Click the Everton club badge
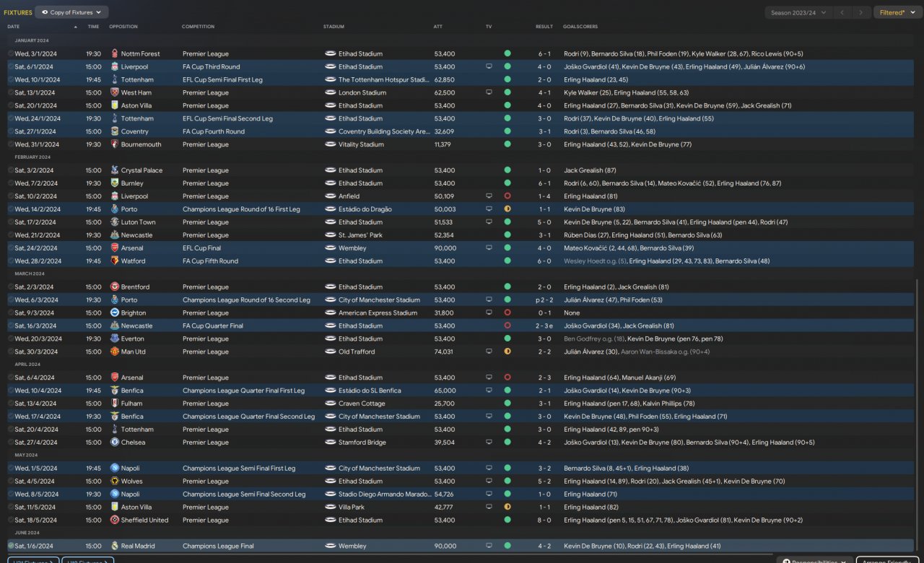924x563 pixels. pos(114,339)
